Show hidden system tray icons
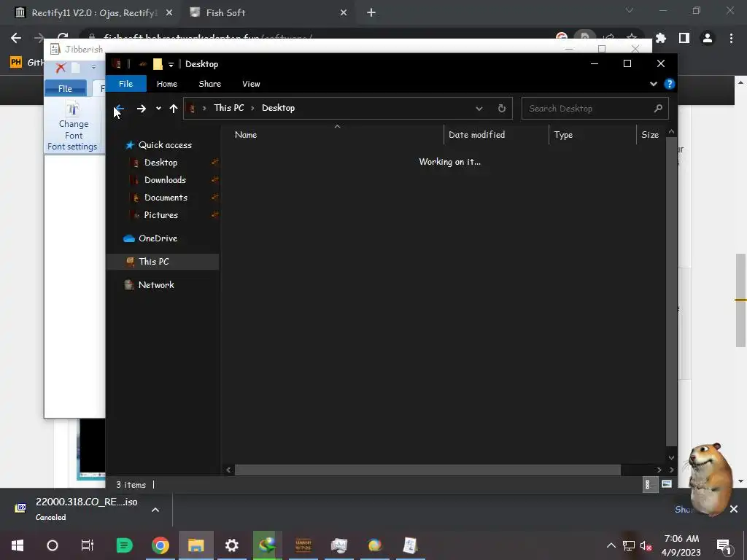The image size is (747, 560). click(611, 545)
